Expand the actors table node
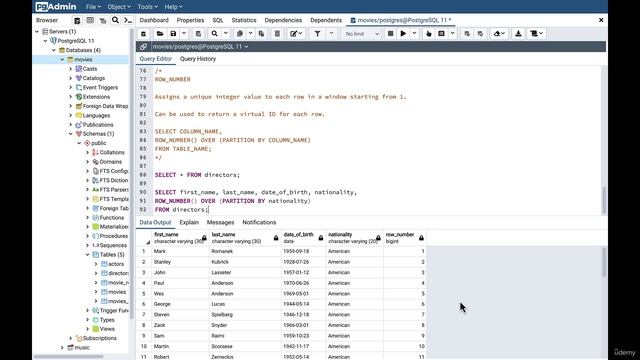 [x=96, y=264]
